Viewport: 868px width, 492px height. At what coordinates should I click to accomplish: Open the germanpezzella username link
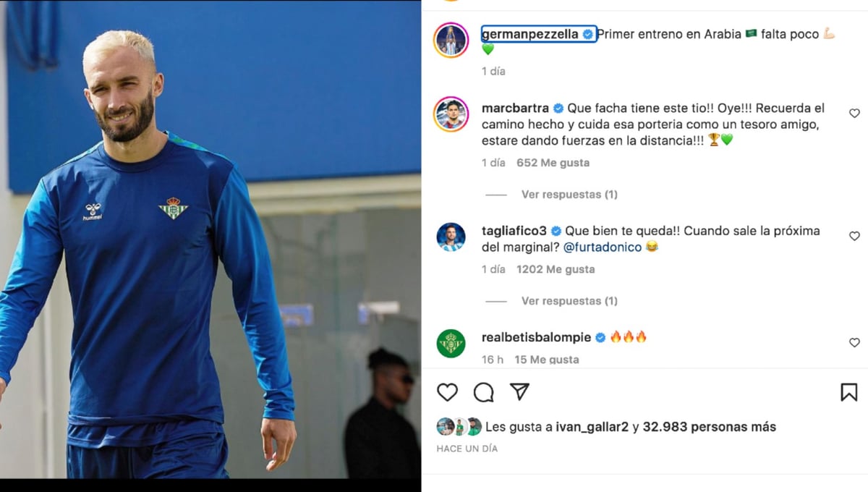tap(530, 35)
